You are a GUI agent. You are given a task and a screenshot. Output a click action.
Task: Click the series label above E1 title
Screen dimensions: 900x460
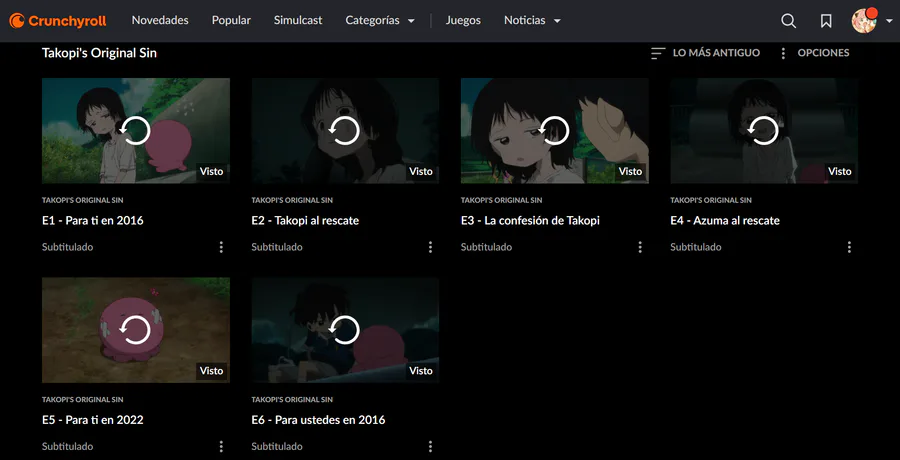(x=83, y=200)
